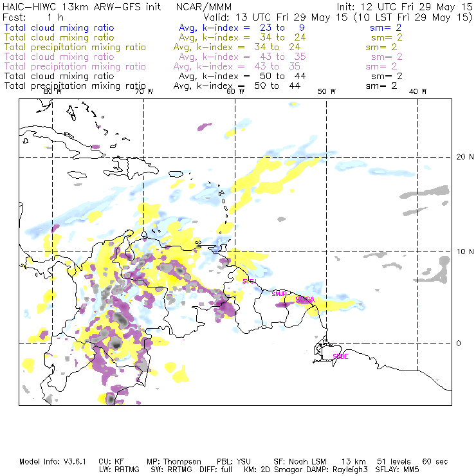
Task: Click the magenta 'SYCJ' station marker
Action: tap(250, 281)
